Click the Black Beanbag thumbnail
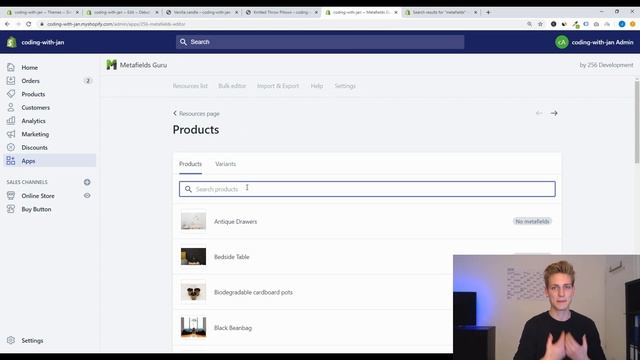The width and height of the screenshot is (640, 360). click(193, 328)
